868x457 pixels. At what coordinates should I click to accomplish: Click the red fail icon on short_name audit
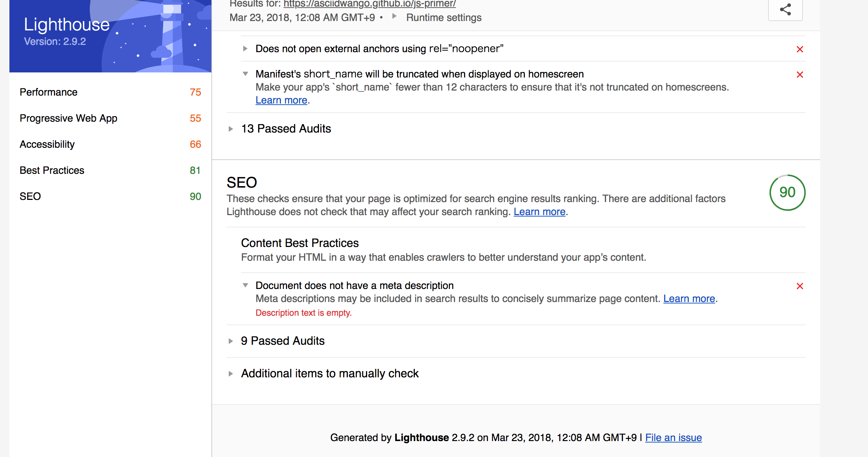pyautogui.click(x=800, y=75)
